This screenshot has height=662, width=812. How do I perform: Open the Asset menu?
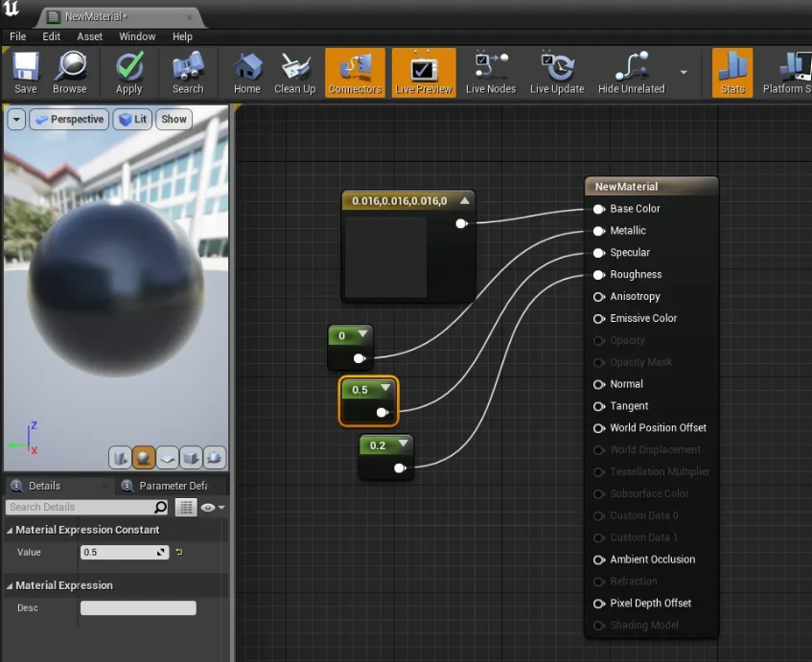[x=90, y=36]
